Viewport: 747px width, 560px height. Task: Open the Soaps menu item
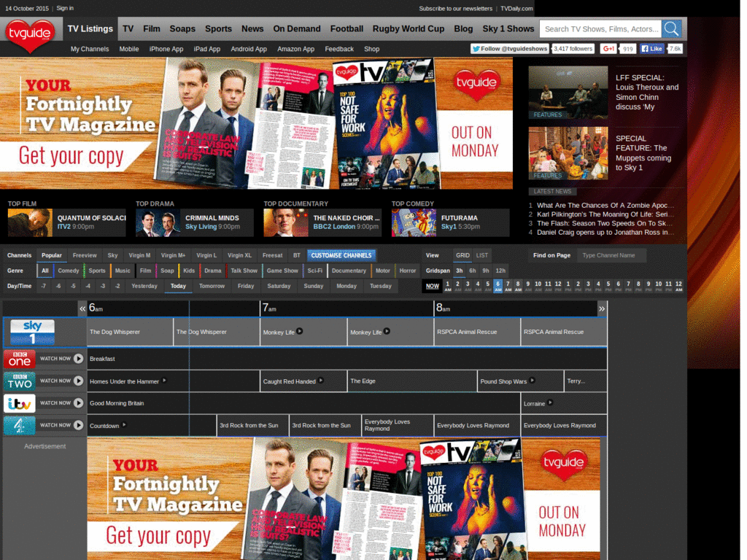182,28
